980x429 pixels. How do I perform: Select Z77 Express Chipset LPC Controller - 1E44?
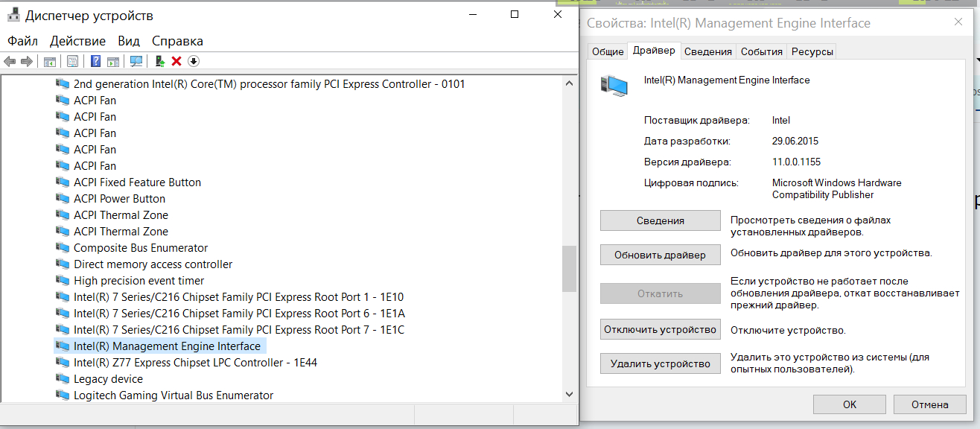click(x=195, y=363)
